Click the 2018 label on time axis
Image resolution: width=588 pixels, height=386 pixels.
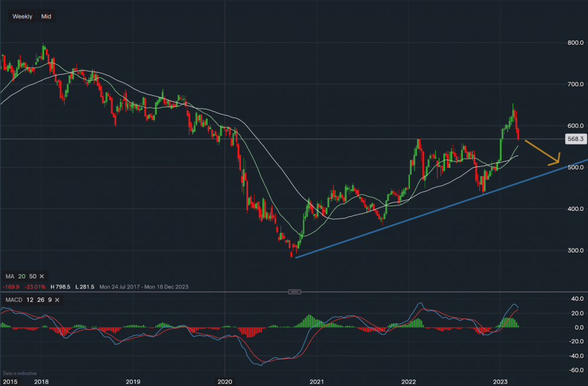click(41, 381)
